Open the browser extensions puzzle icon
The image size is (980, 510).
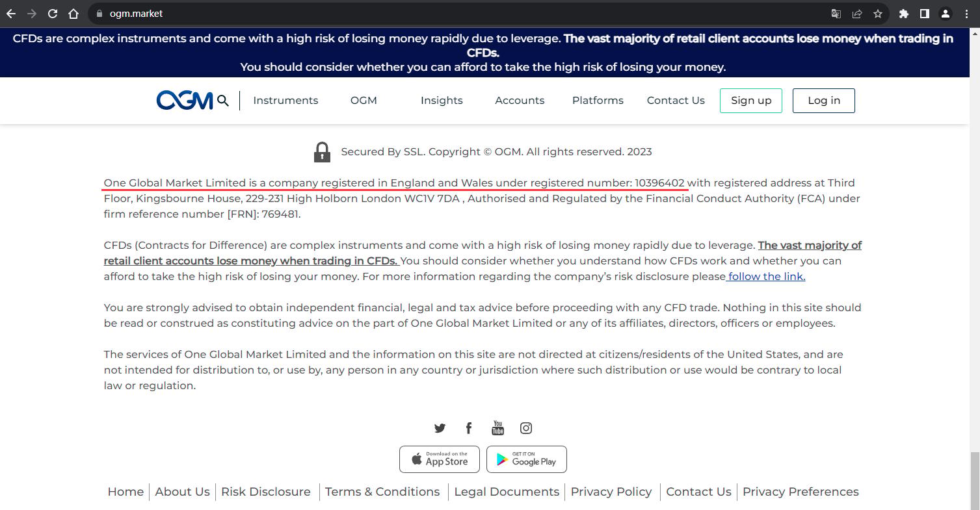903,14
